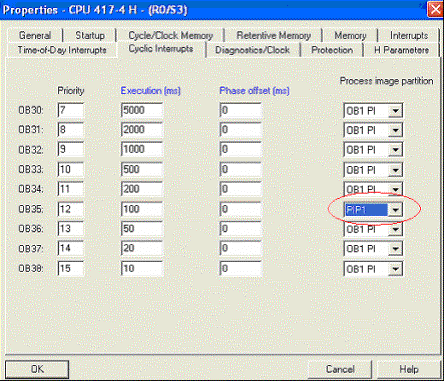Confirm settings with OK button
Image resolution: width=444 pixels, height=381 pixels.
click(37, 369)
